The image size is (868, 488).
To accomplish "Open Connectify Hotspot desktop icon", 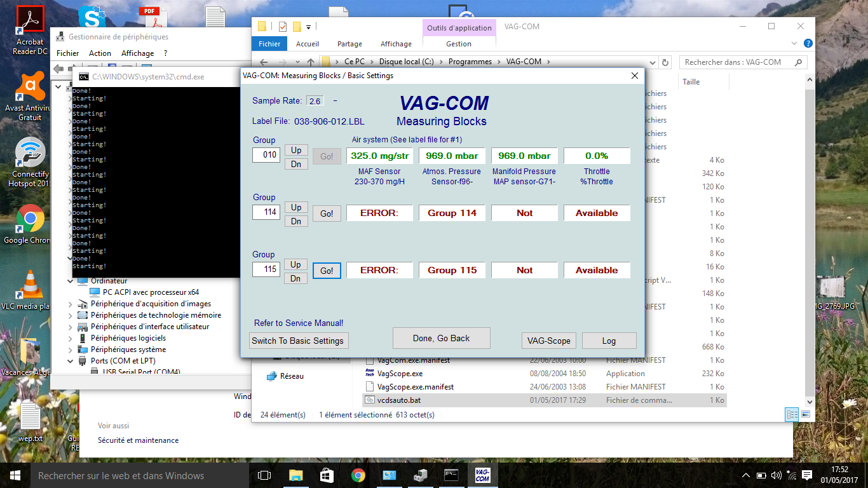I will (30, 163).
